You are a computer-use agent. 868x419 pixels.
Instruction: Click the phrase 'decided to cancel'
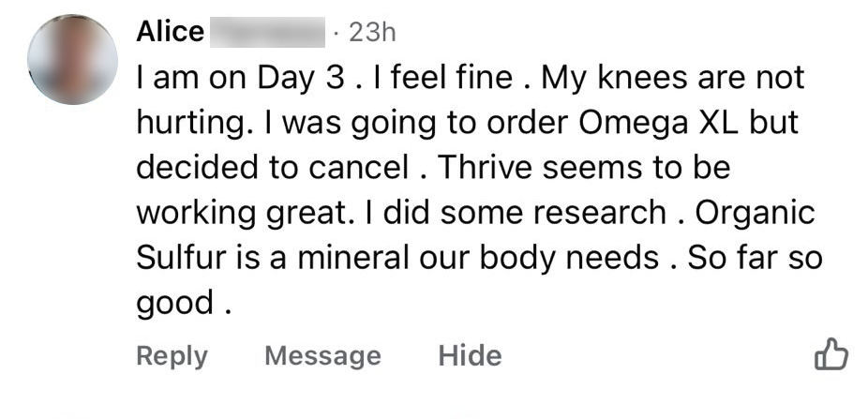(x=273, y=167)
